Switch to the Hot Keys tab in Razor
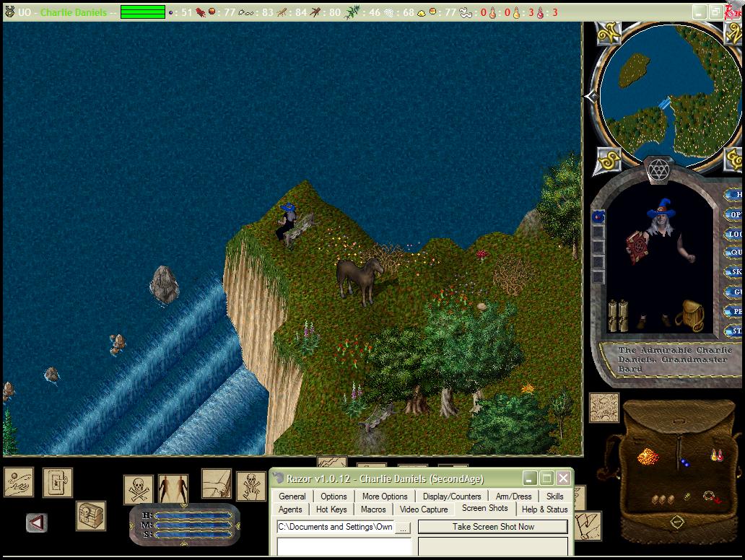 (x=331, y=509)
